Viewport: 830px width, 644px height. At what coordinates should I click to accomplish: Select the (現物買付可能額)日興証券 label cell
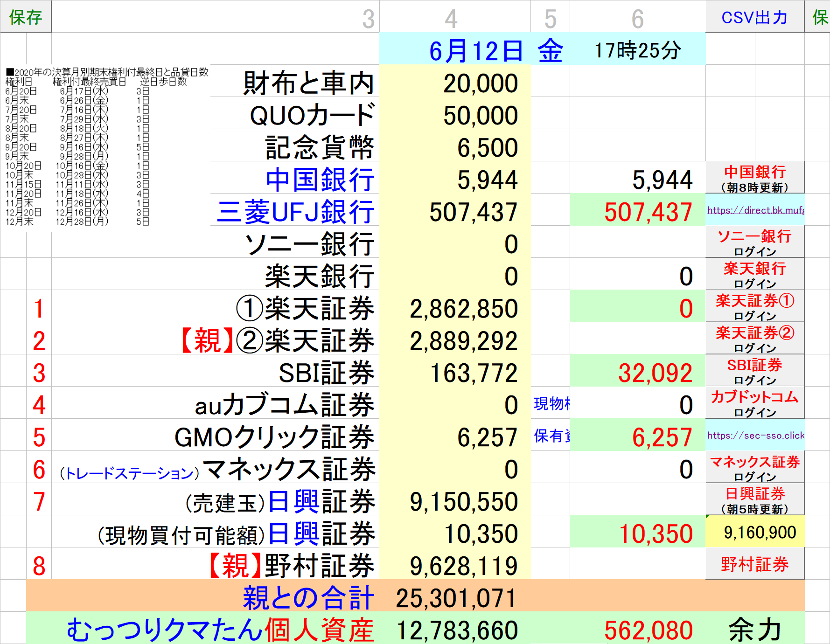[x=215, y=532]
